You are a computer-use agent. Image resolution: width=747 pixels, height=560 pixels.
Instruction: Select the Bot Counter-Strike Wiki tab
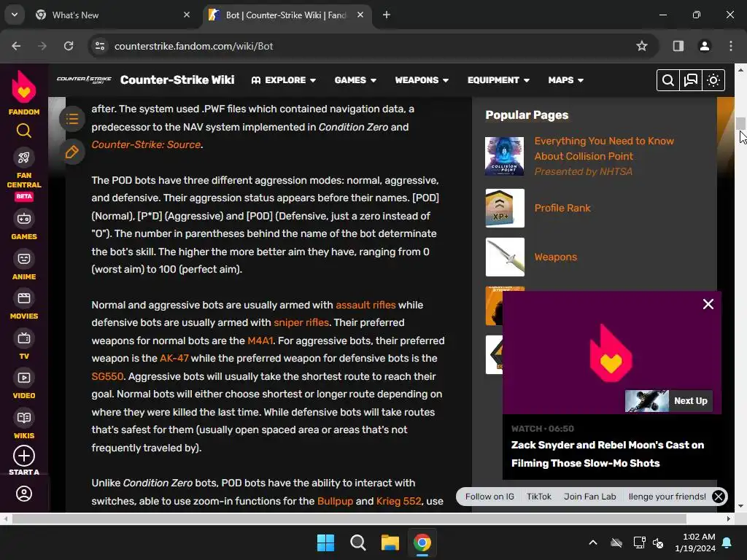pyautogui.click(x=286, y=15)
